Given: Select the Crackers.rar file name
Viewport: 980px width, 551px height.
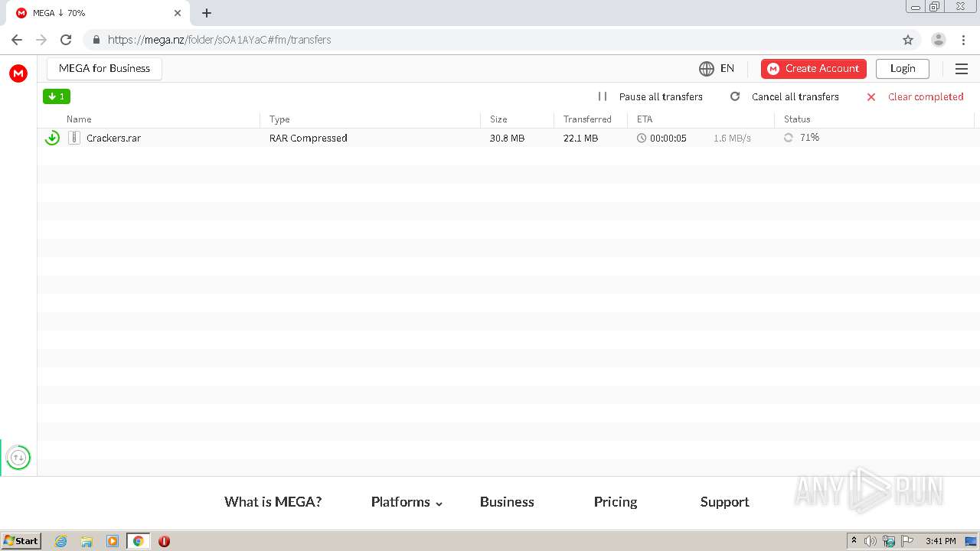Looking at the screenshot, I should [113, 139].
